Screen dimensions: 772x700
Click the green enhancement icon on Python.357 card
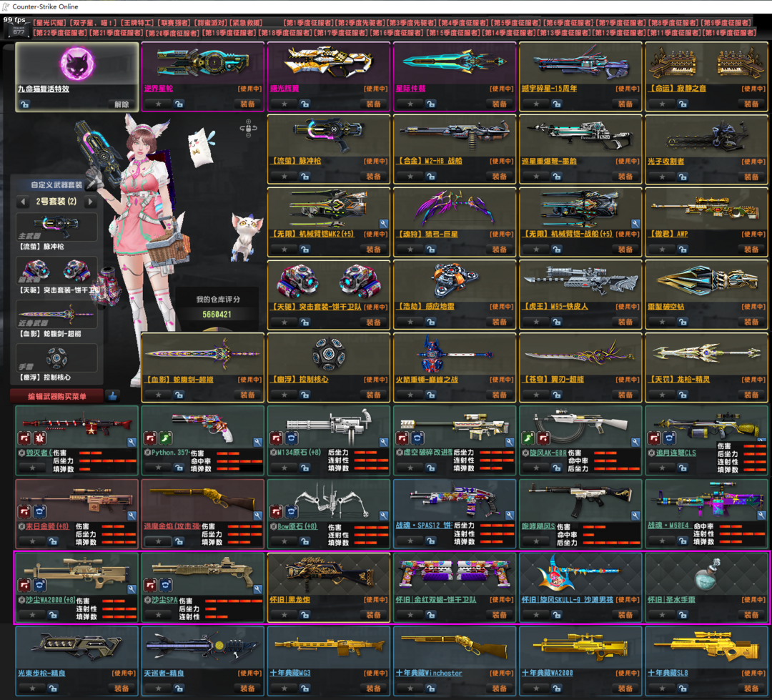coord(165,438)
